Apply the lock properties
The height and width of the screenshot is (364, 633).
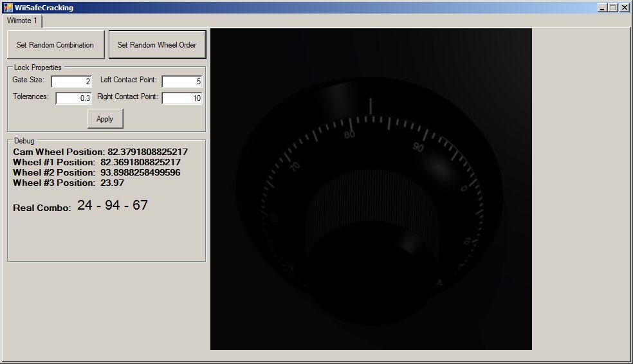coord(105,119)
